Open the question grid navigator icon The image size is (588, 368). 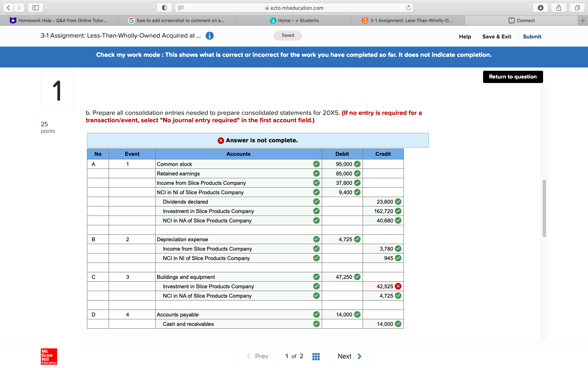[x=316, y=357]
